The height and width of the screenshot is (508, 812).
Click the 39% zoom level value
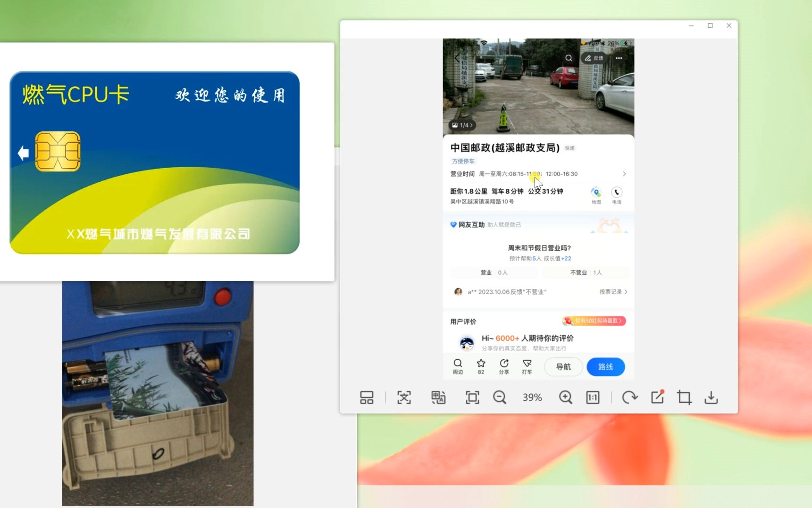click(532, 398)
